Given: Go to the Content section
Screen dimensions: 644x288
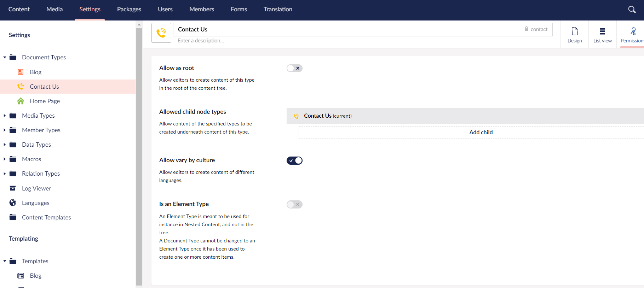Looking at the screenshot, I should click(19, 10).
